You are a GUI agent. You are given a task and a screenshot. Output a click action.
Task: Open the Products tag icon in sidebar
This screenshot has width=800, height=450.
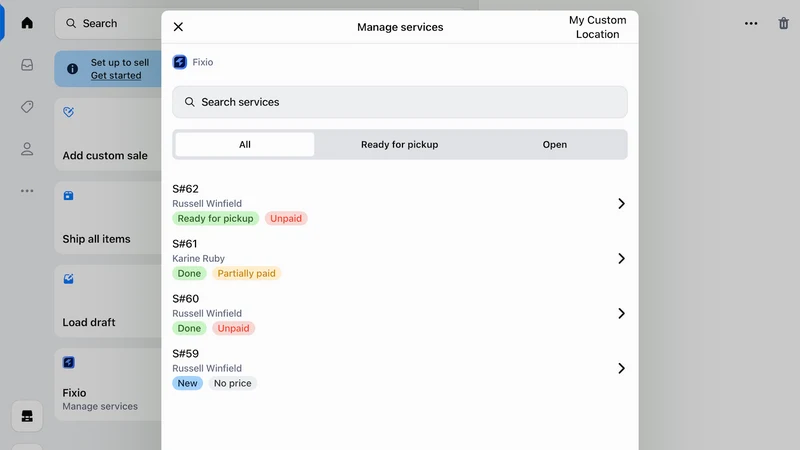pos(27,107)
